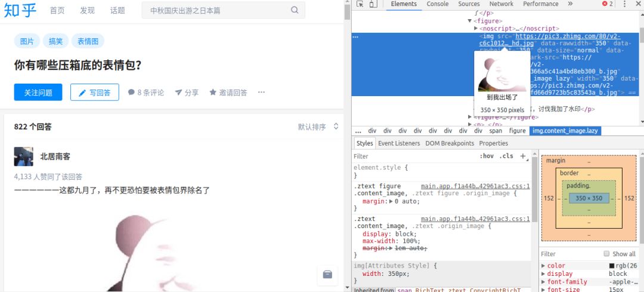The height and width of the screenshot is (292, 644).
Task: Open the Event Listeners sub-tab
Action: click(x=399, y=143)
